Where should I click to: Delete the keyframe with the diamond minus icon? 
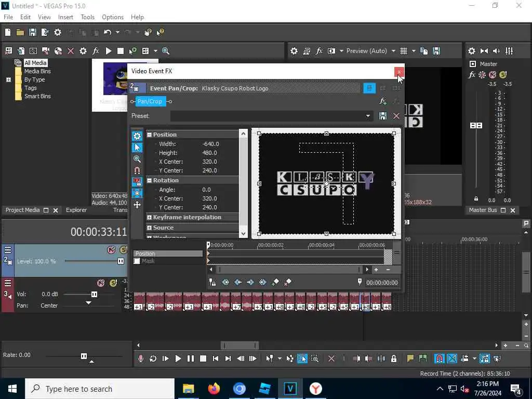288,282
